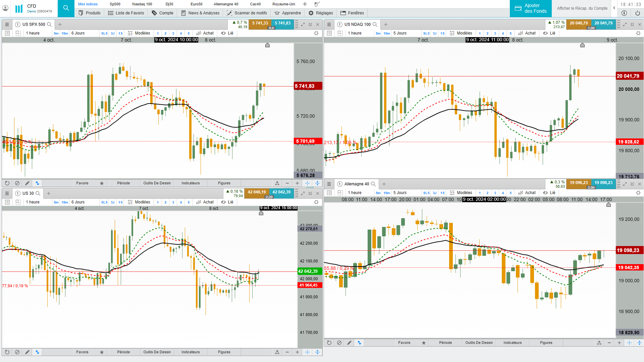
Task: Click the pencil drawing icon under SPX chart
Action: pos(27,183)
